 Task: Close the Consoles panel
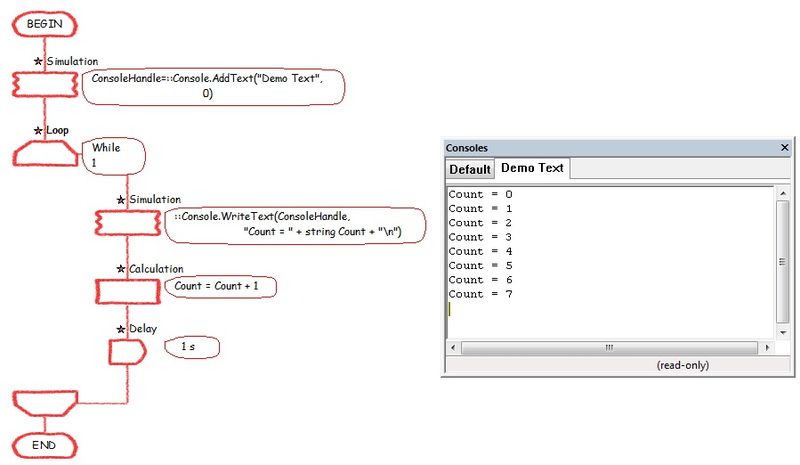tap(785, 148)
